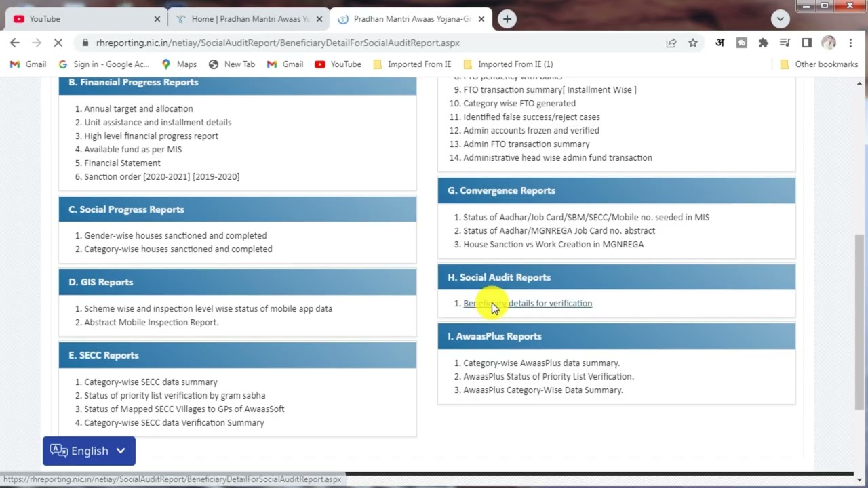This screenshot has width=868, height=488.
Task: Open Admin accounts frozen and verified
Action: click(x=531, y=130)
